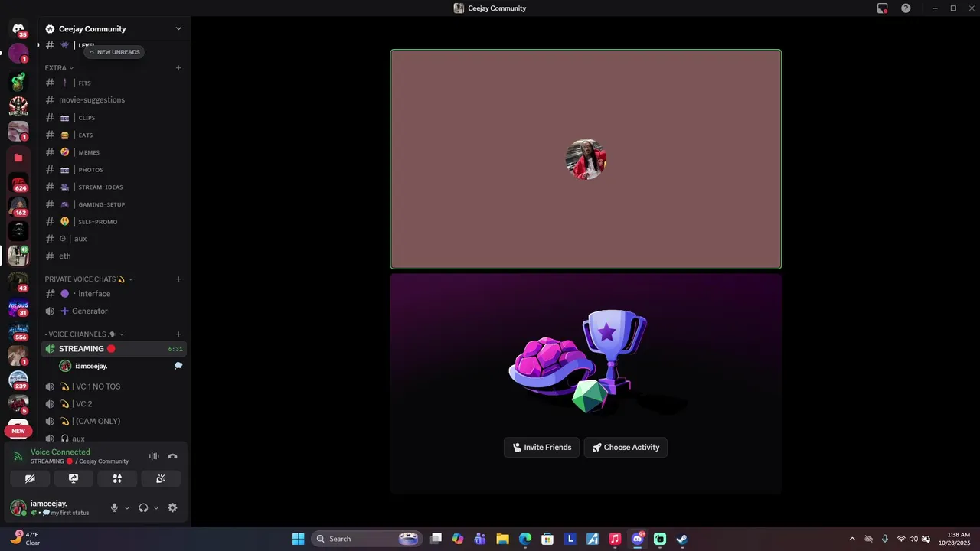
Task: Toggle the camera on or off
Action: 30,478
